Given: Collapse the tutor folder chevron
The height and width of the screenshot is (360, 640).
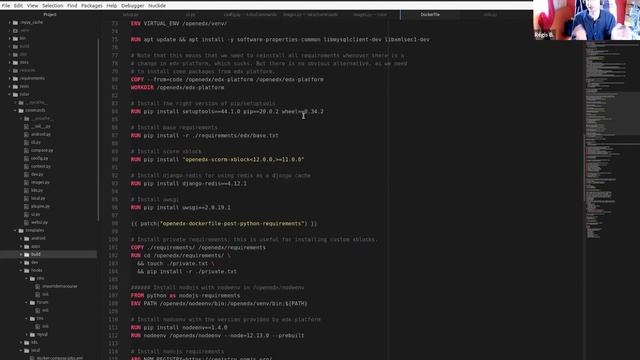Looking at the screenshot, I should [10, 94].
